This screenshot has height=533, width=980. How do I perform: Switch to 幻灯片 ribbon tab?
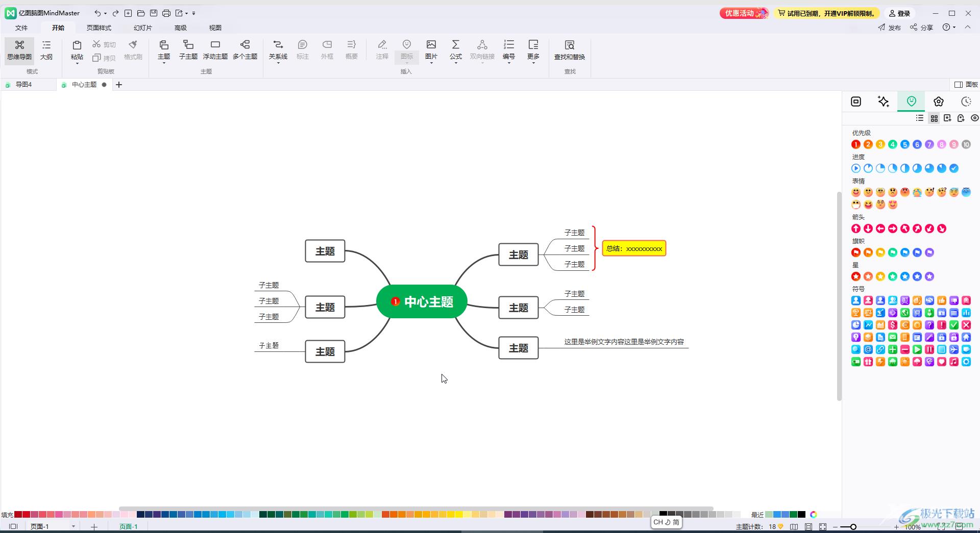pos(143,28)
